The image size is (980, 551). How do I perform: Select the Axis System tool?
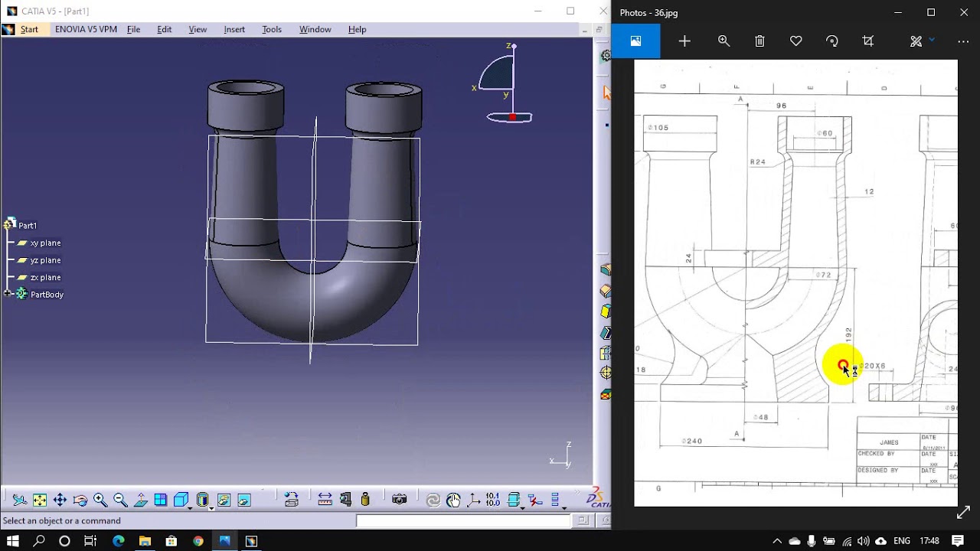click(x=473, y=500)
